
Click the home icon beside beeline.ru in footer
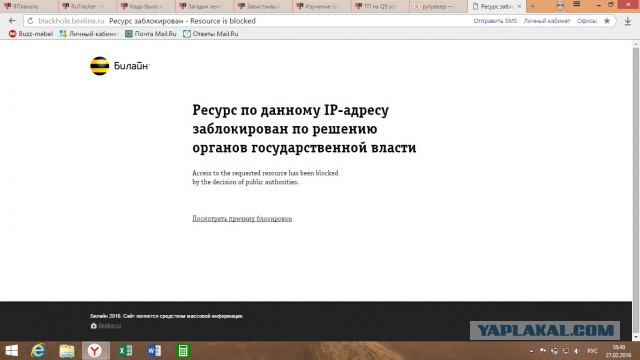pyautogui.click(x=93, y=326)
